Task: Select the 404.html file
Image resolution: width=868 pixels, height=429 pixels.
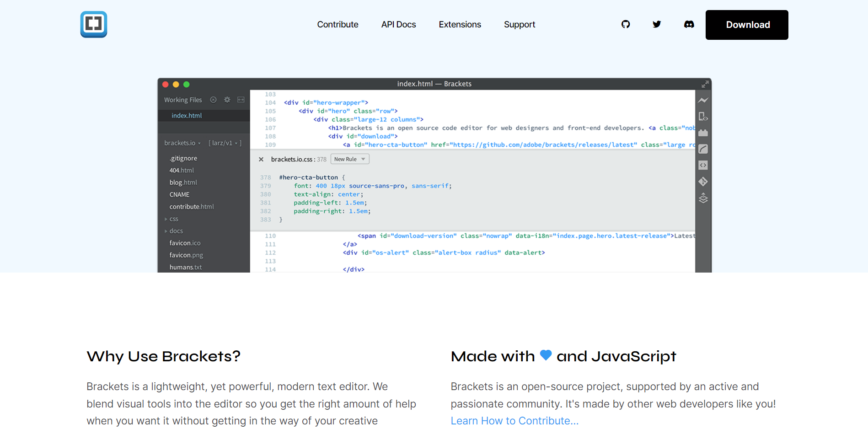Action: 182,170
